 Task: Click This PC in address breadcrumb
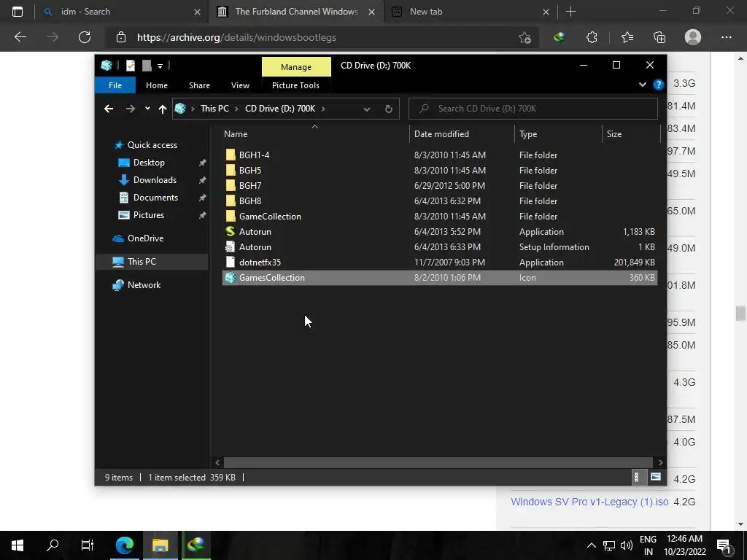tap(214, 109)
